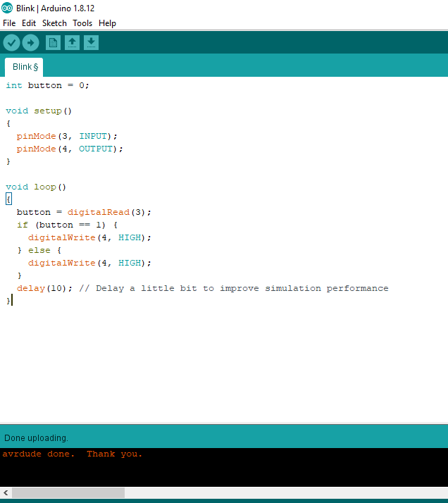
Task: Click the Upload arrow button
Action: click(31, 43)
